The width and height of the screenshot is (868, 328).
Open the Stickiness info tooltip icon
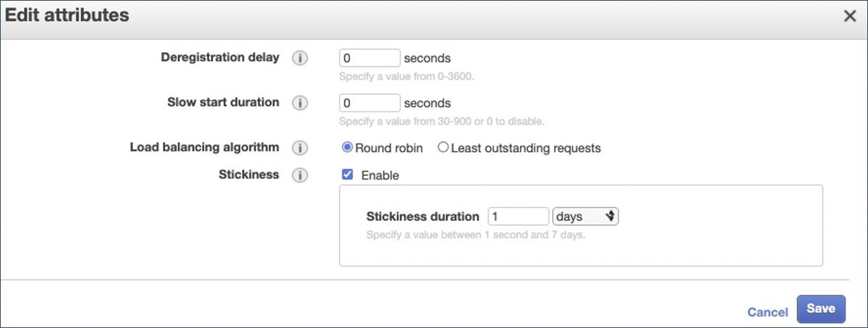point(300,175)
